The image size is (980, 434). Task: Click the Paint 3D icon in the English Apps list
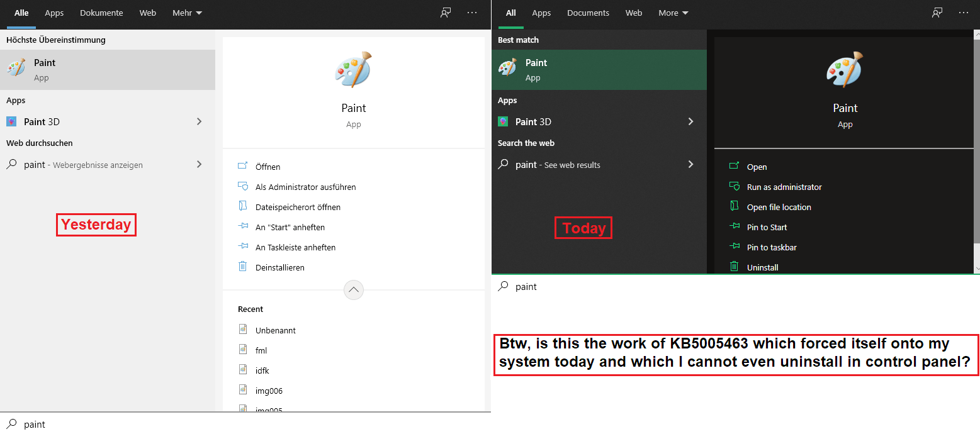[x=503, y=121]
